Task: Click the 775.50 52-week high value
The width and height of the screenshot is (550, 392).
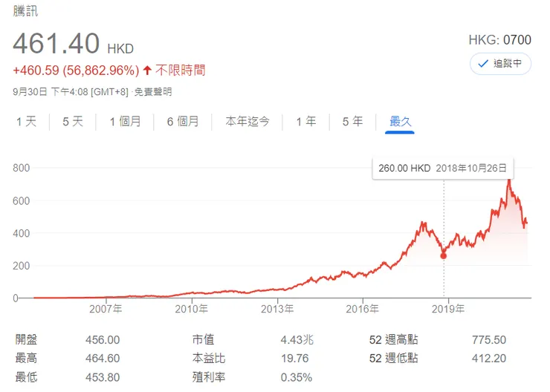Action: pyautogui.click(x=489, y=340)
